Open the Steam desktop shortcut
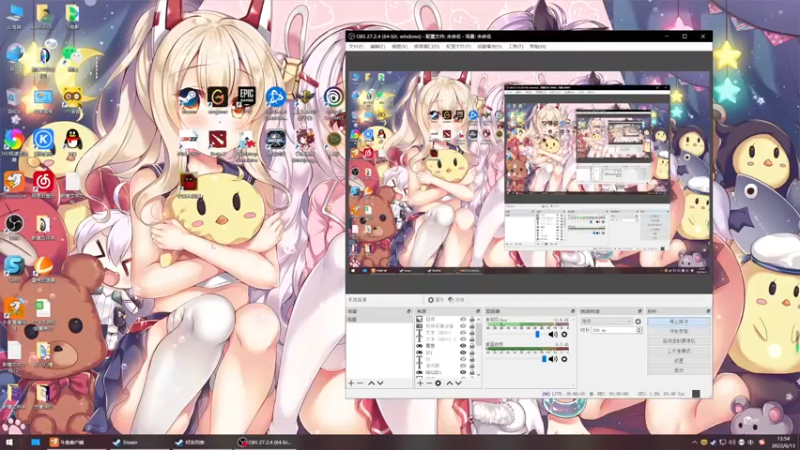Screen dimensions: 800x450 click(189, 101)
